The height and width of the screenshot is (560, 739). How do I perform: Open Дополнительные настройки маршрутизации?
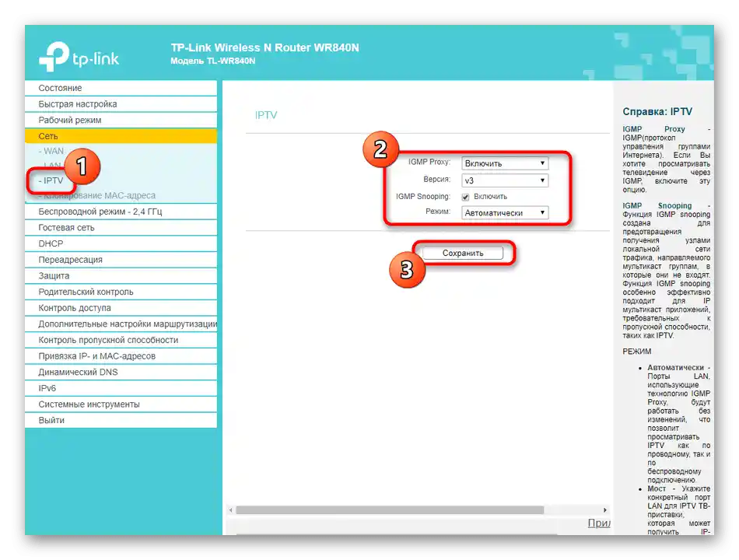(x=121, y=324)
